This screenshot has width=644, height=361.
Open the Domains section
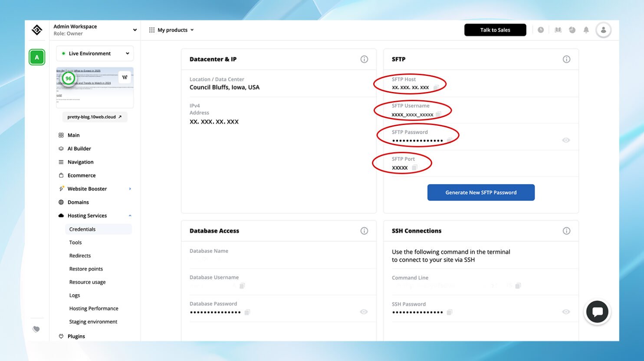(78, 202)
